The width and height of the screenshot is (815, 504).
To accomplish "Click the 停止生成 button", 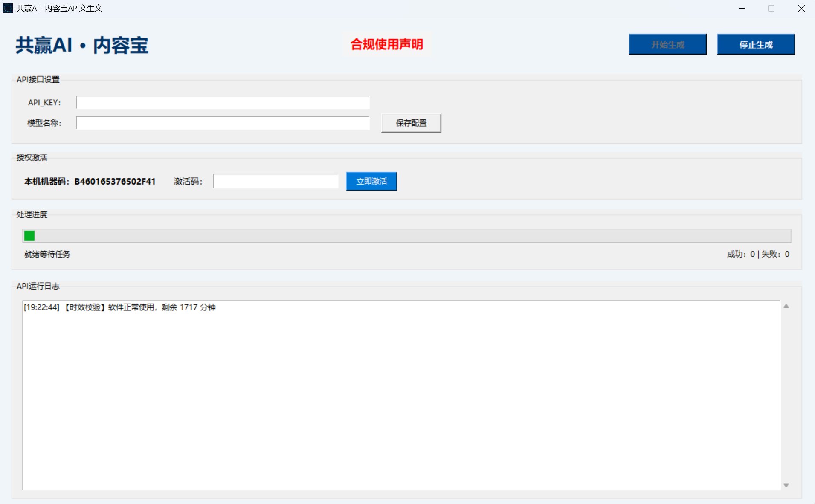I will (756, 44).
